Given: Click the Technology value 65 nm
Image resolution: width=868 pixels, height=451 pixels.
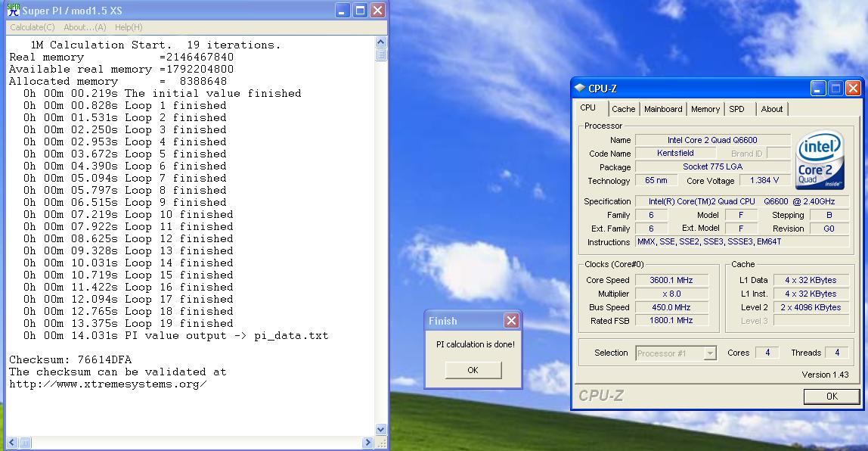Looking at the screenshot, I should 656,181.
